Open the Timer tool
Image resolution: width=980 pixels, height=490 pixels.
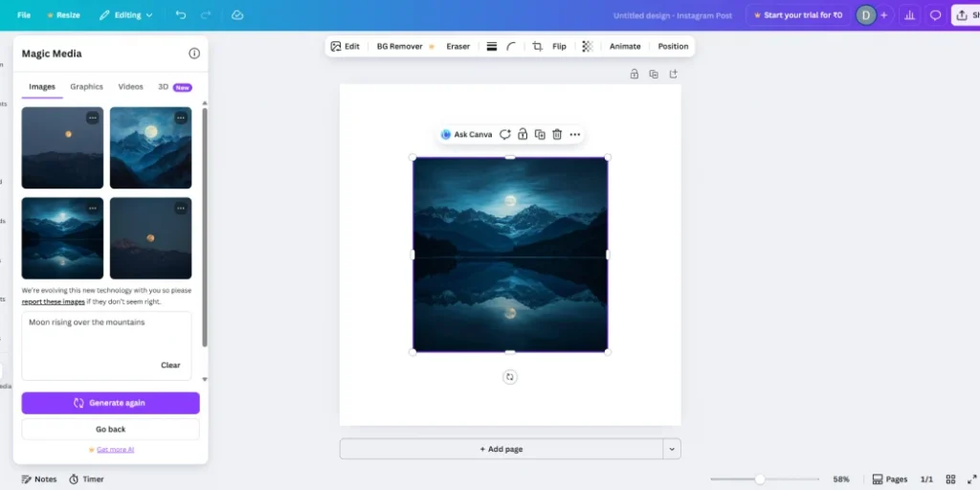(86, 479)
